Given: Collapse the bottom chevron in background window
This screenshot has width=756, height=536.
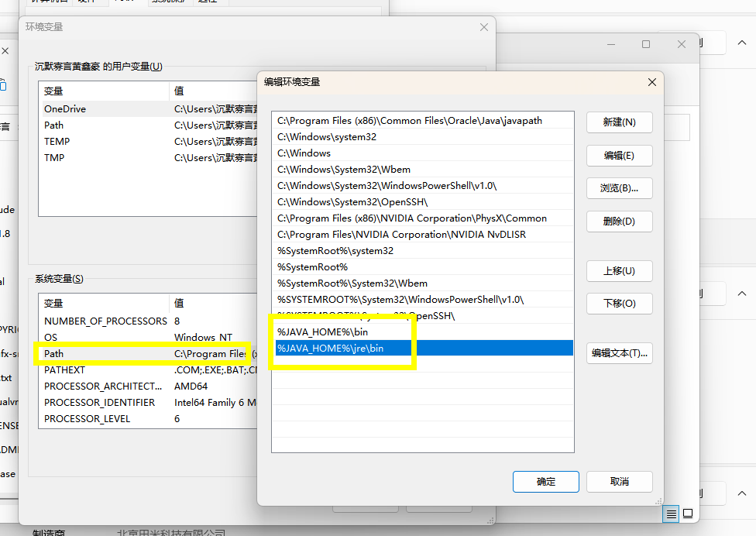Looking at the screenshot, I should pos(742,493).
